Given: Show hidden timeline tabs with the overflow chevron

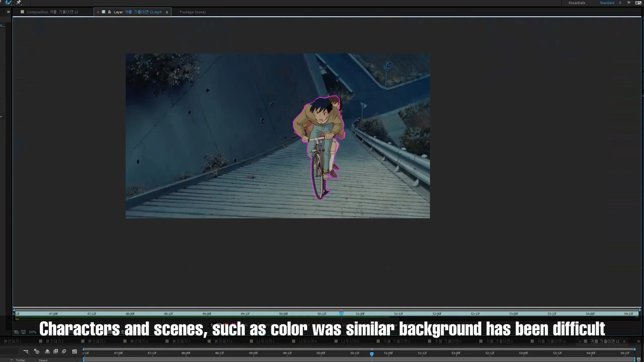Looking at the screenshot, I should (x=638, y=341).
